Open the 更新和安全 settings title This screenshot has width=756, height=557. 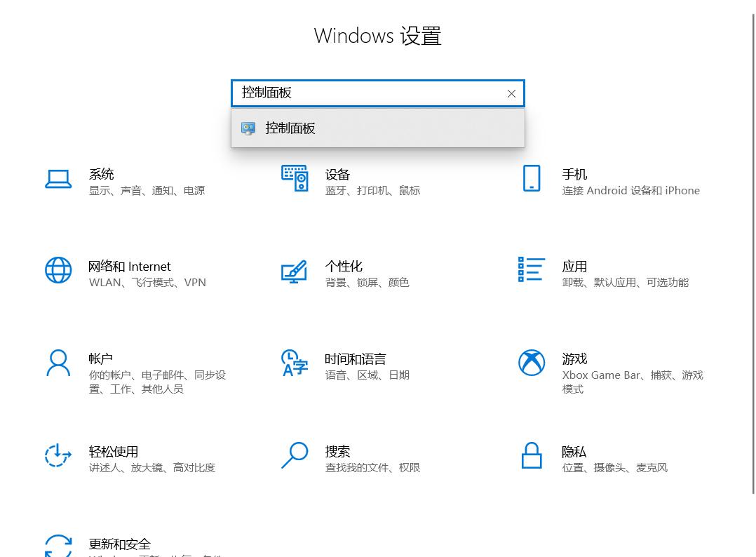[x=119, y=544]
